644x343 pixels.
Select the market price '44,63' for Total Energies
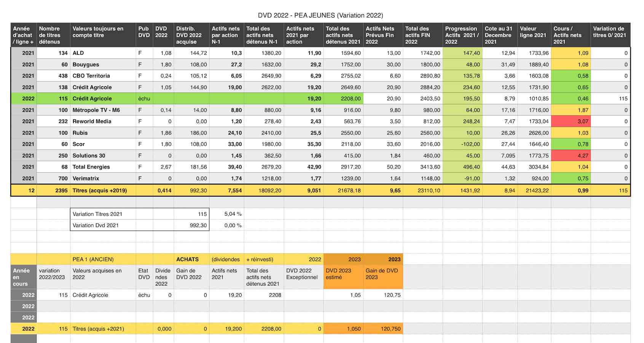[500, 167]
